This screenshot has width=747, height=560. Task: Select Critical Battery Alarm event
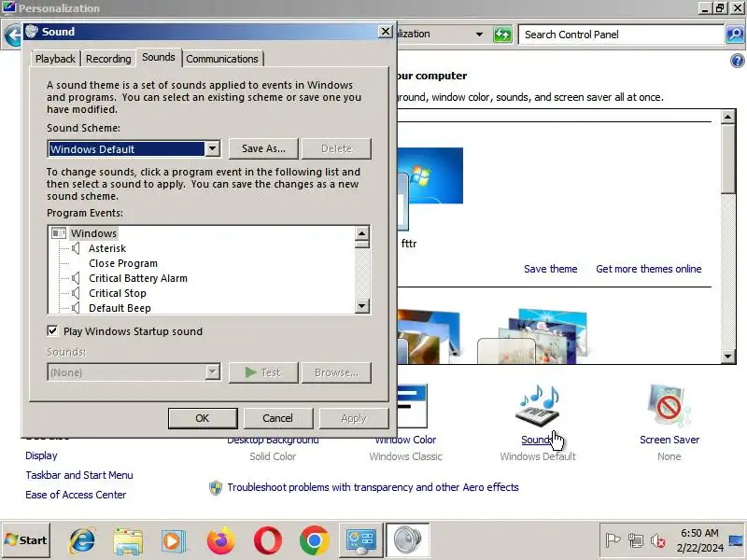pyautogui.click(x=138, y=278)
